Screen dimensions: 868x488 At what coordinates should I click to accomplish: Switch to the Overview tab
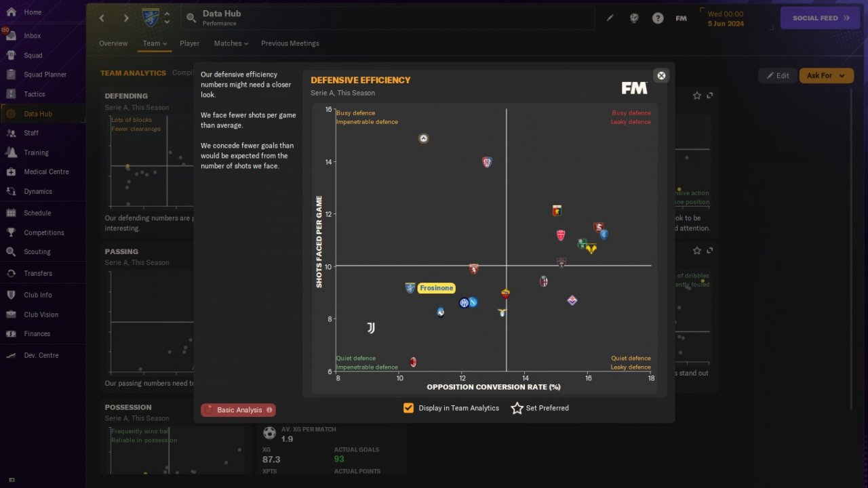point(113,43)
